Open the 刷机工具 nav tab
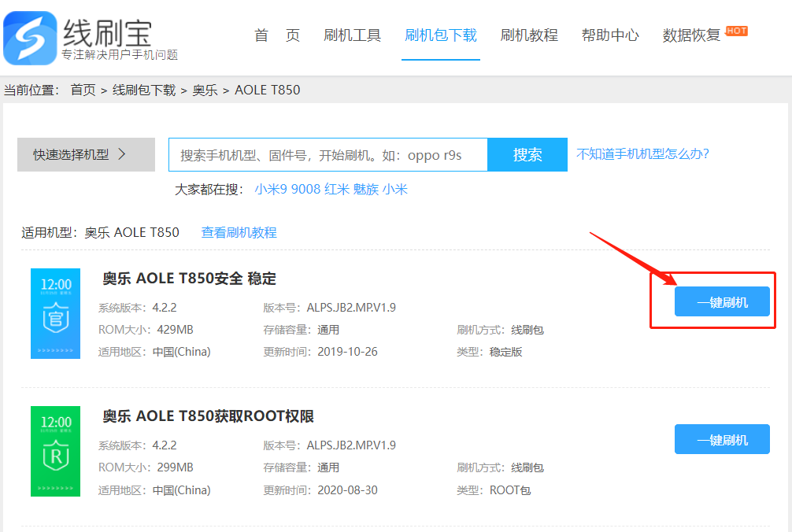This screenshot has height=532, width=792. click(x=352, y=35)
